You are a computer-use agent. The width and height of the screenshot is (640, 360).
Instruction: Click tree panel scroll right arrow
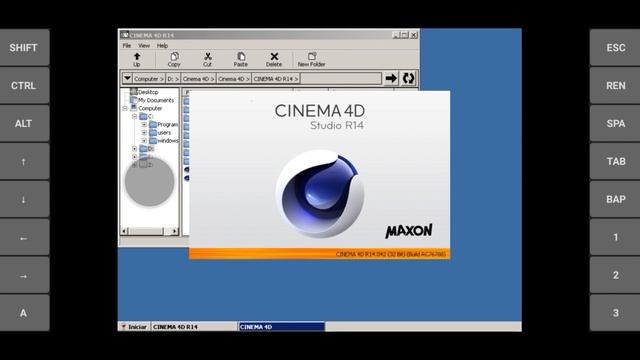click(x=175, y=231)
